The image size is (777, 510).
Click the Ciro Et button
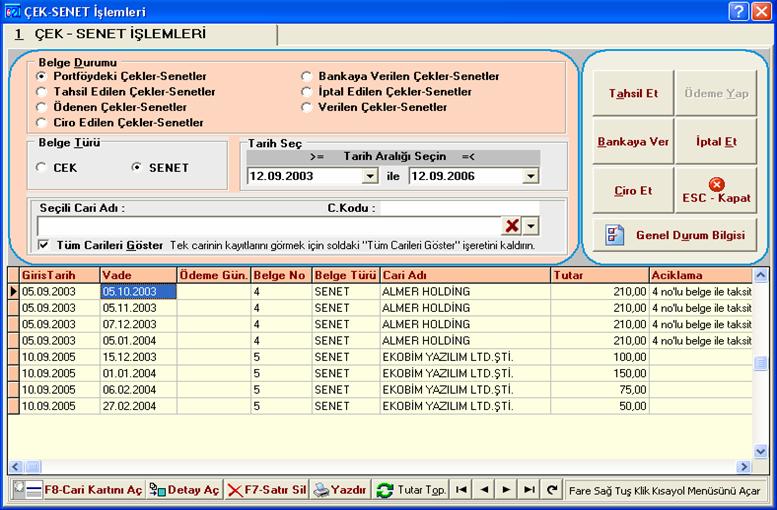pyautogui.click(x=633, y=190)
